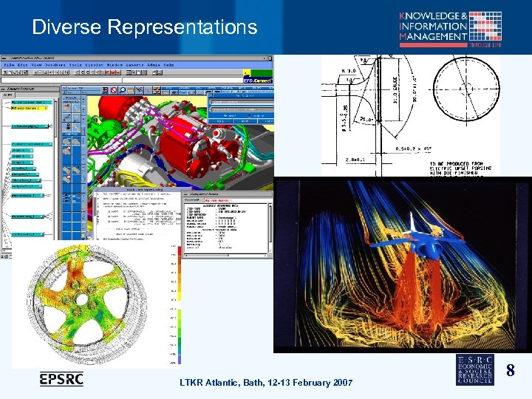Click the red Component name field
This screenshot has width=532, height=399.
237,200
